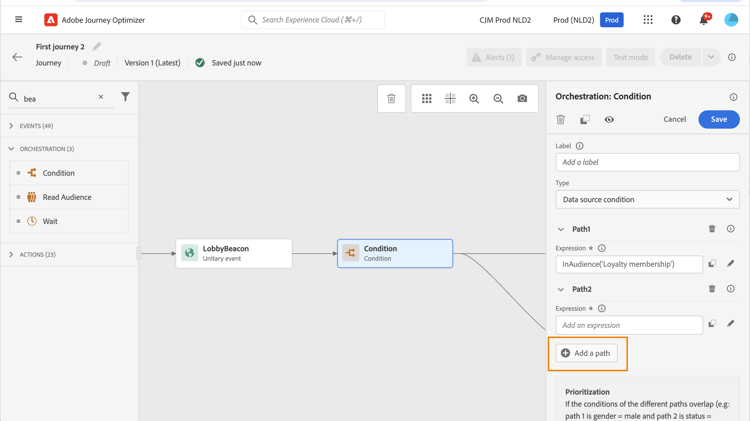Open the notifications bell

pyautogui.click(x=703, y=20)
